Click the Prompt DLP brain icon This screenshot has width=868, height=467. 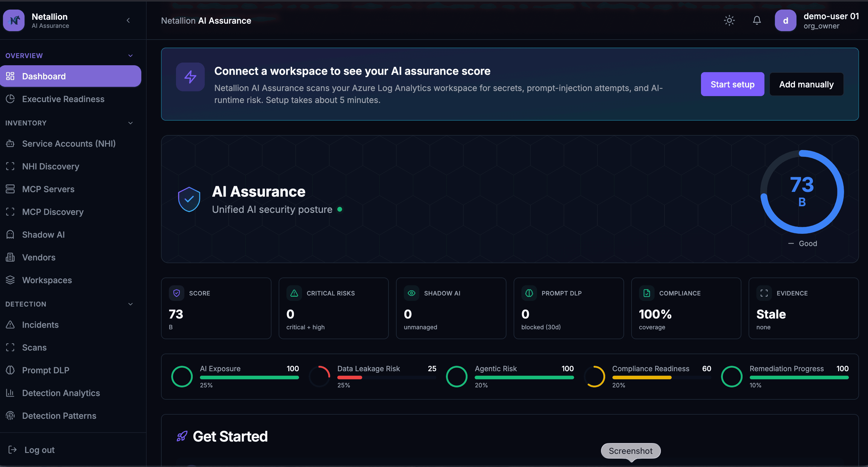pyautogui.click(x=529, y=293)
